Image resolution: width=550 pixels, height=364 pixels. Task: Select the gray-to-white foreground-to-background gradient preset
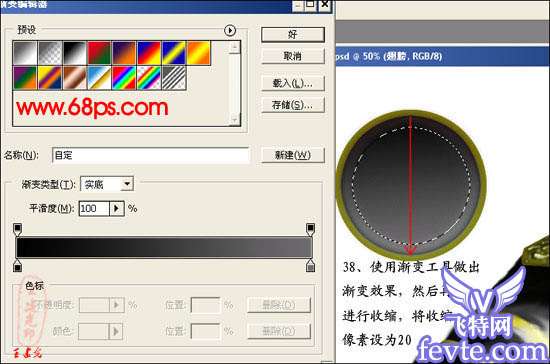click(x=25, y=53)
